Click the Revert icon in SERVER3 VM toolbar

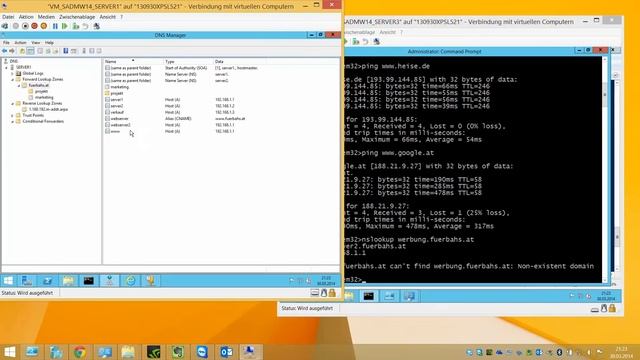(365, 42)
